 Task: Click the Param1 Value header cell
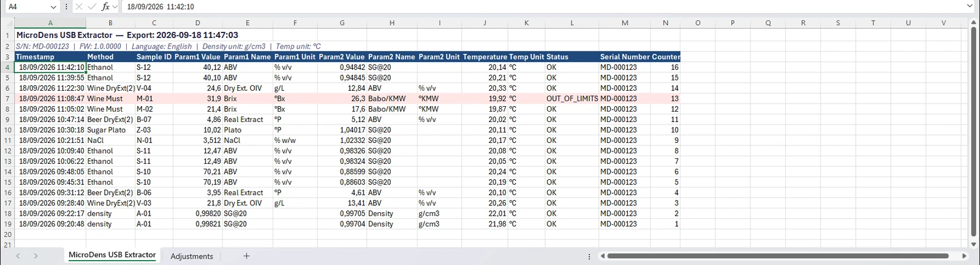tap(197, 57)
